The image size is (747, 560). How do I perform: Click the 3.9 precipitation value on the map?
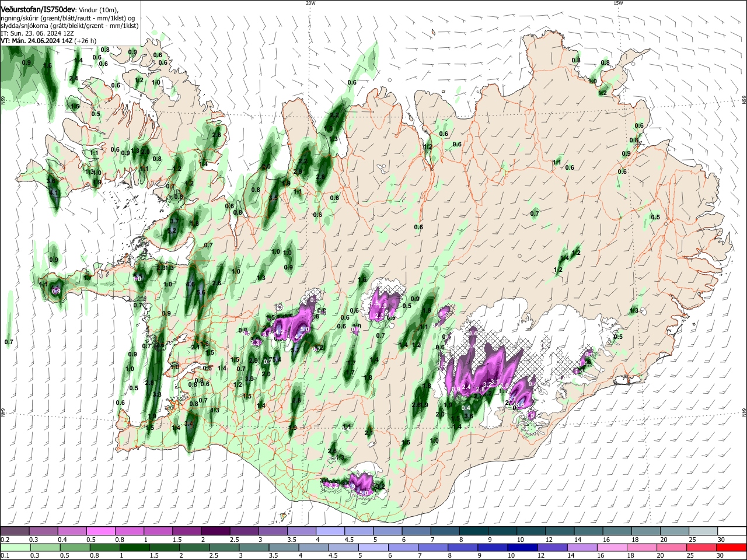249,379
